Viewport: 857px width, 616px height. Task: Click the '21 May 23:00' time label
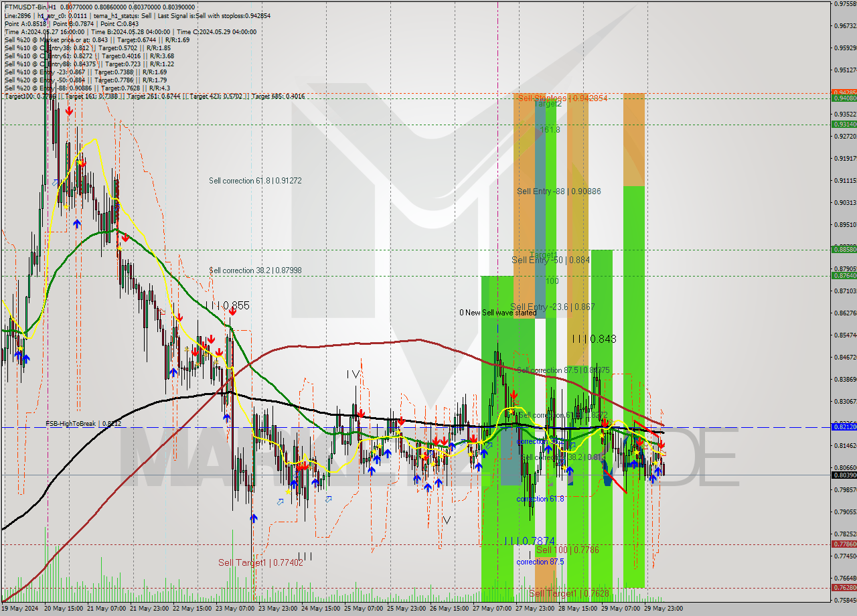click(148, 609)
